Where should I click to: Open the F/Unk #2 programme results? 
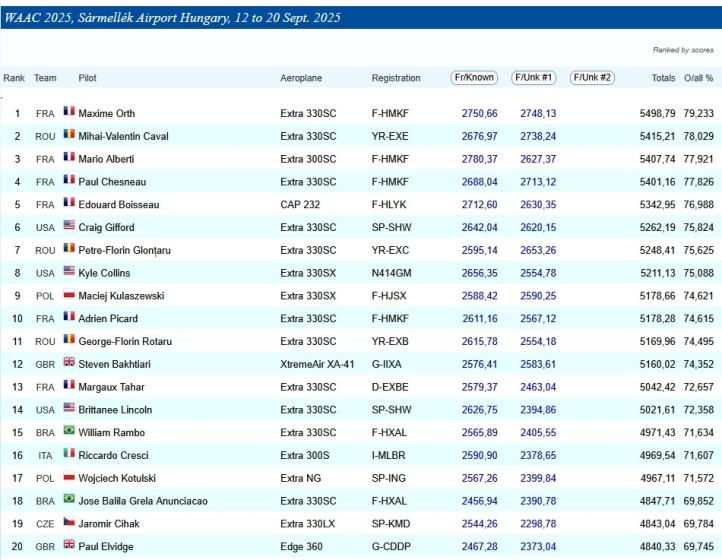tap(592, 78)
